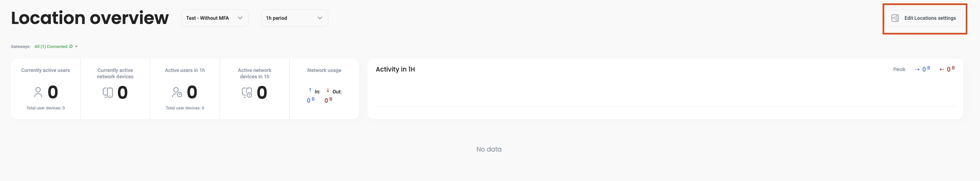The height and width of the screenshot is (181, 980).
Task: Click the Network usage Out arrow icon
Action: (328, 90)
